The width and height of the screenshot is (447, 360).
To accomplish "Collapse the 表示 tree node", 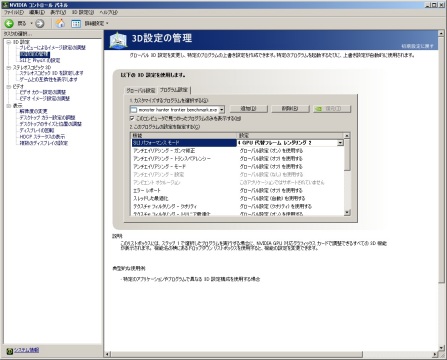I will 9,106.
